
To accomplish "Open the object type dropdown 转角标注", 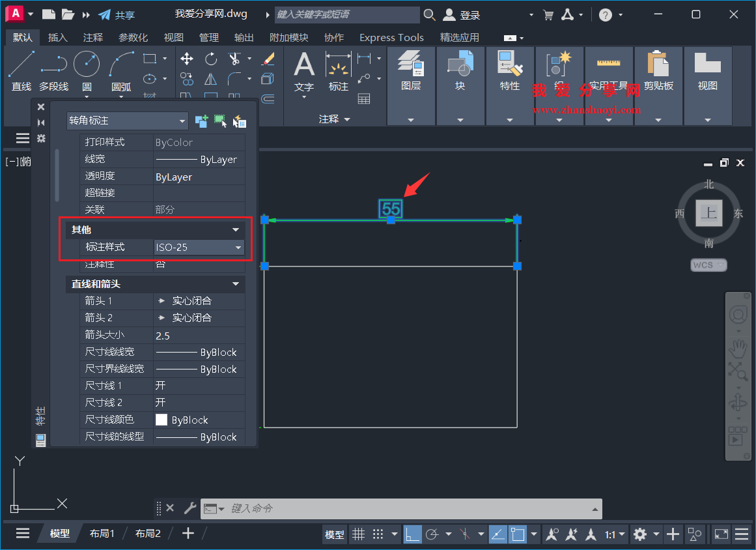I will (x=127, y=121).
